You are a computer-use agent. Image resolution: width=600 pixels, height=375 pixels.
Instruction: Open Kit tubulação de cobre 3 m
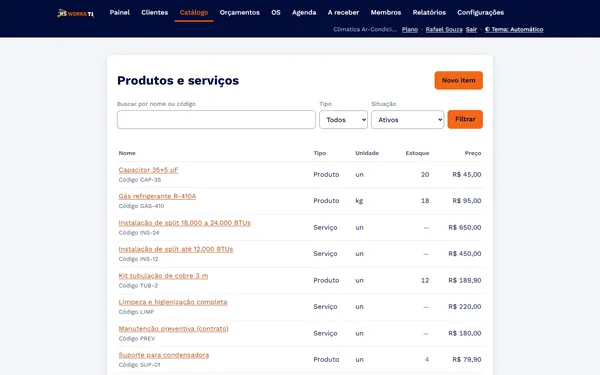163,276
